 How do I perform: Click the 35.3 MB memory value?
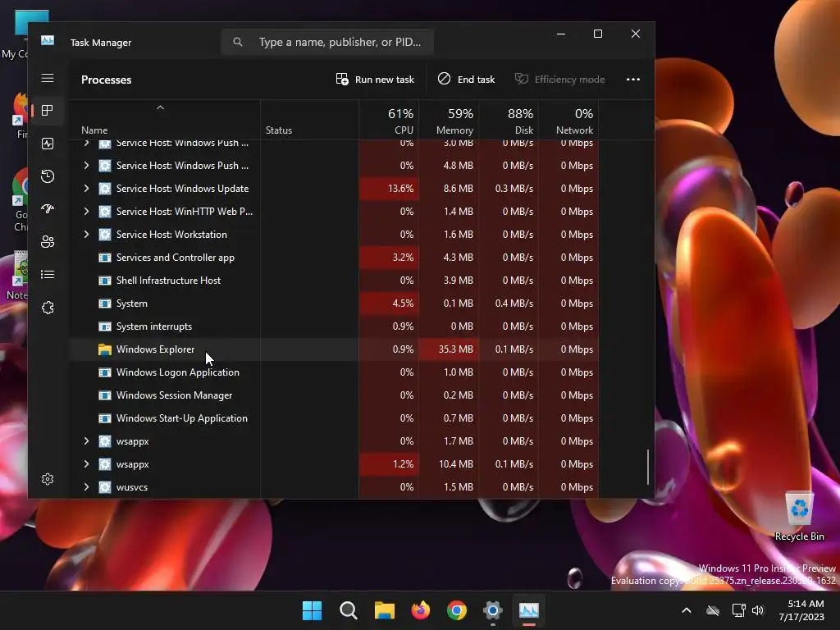[x=455, y=349]
